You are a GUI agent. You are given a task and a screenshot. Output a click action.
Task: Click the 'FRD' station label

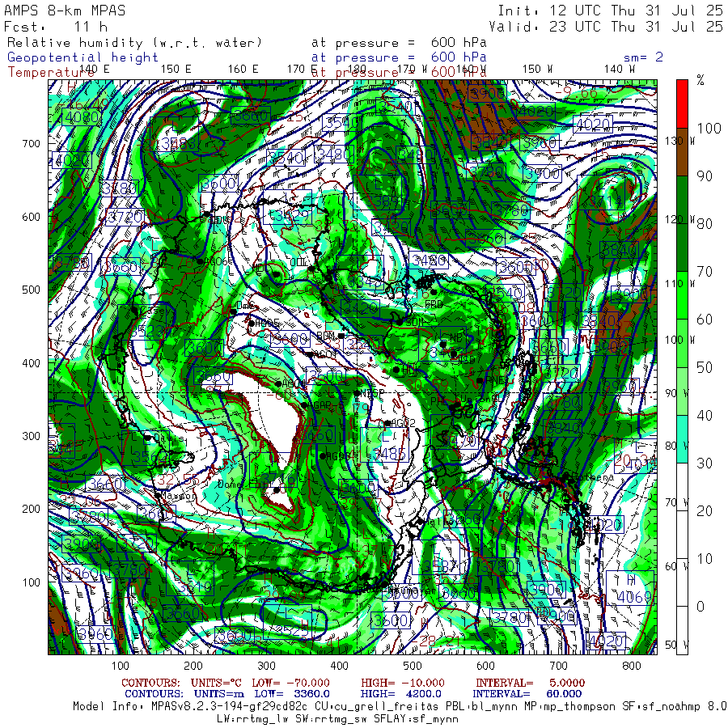434,305
